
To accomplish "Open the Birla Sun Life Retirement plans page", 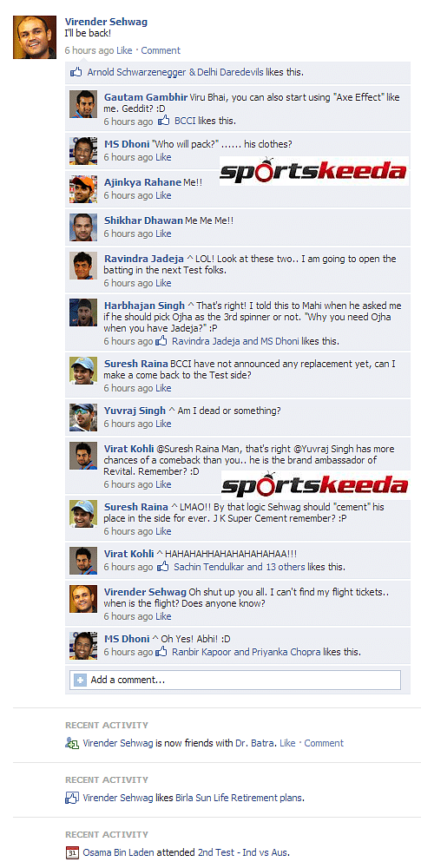I will coord(240,798).
